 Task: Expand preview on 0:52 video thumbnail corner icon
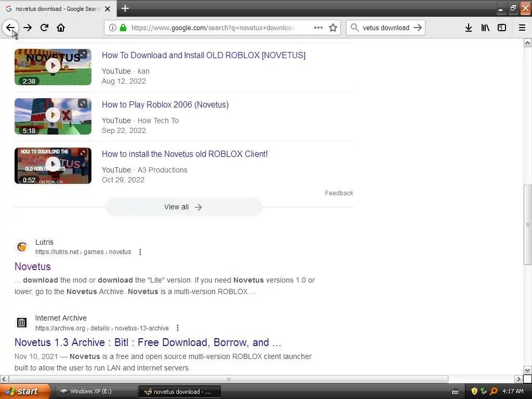(83, 153)
